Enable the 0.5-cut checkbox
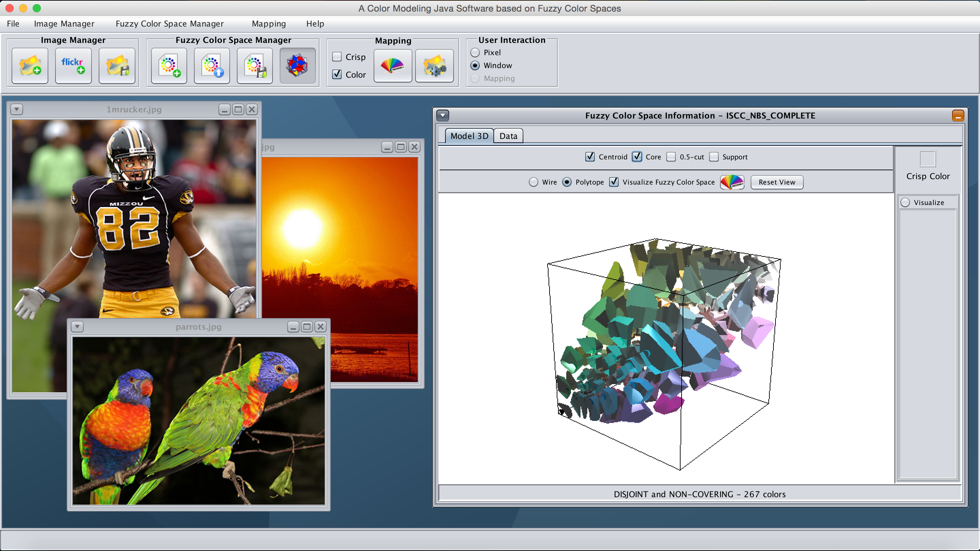The image size is (980, 551). click(671, 157)
